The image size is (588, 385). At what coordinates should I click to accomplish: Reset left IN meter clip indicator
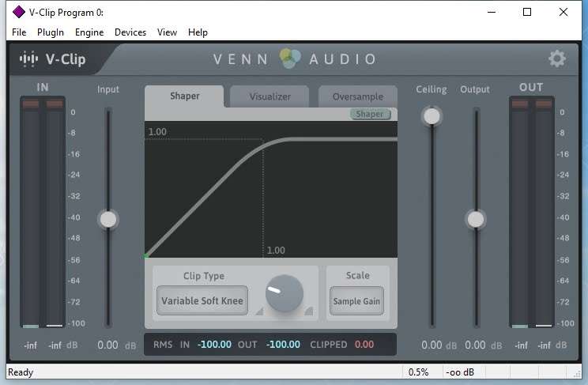point(31,104)
